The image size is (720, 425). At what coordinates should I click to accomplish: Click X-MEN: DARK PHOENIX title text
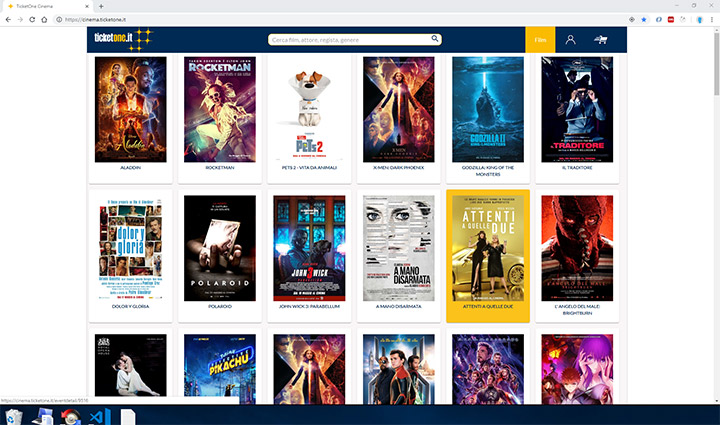coord(399,168)
